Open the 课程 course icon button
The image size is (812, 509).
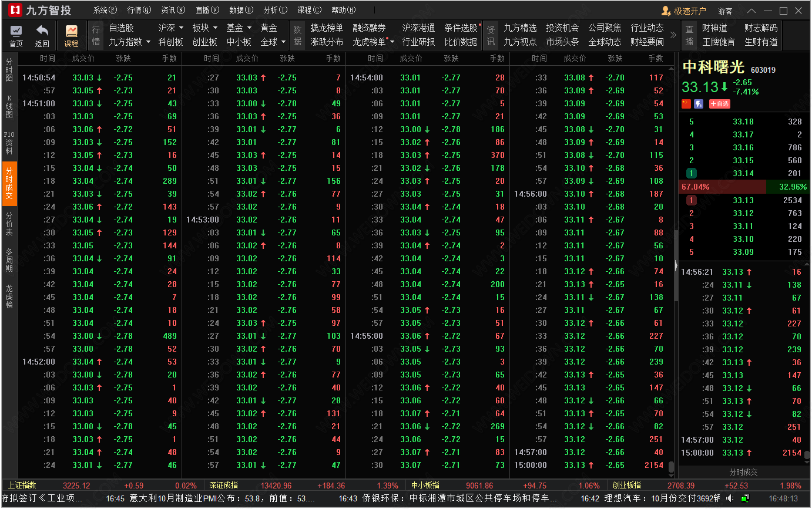click(71, 36)
